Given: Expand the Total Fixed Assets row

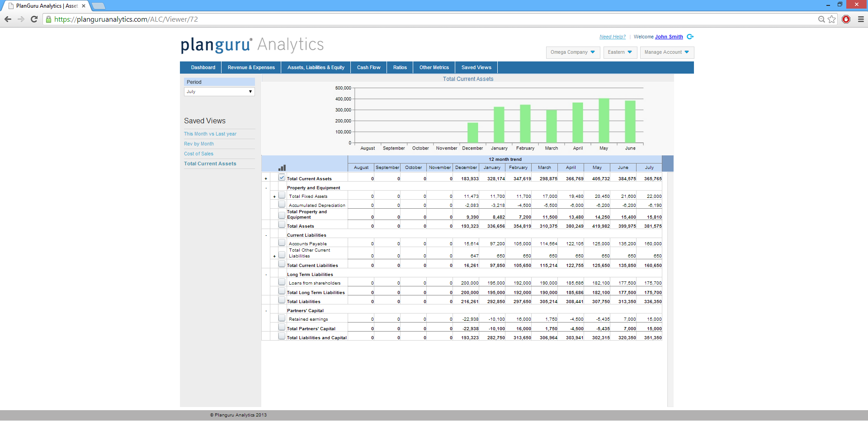Looking at the screenshot, I should tap(274, 196).
